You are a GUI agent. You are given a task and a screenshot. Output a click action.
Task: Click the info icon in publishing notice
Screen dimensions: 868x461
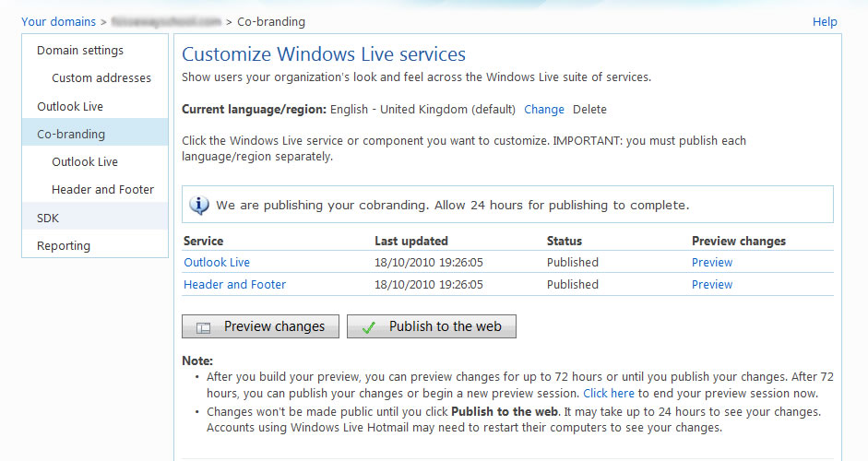(x=199, y=205)
